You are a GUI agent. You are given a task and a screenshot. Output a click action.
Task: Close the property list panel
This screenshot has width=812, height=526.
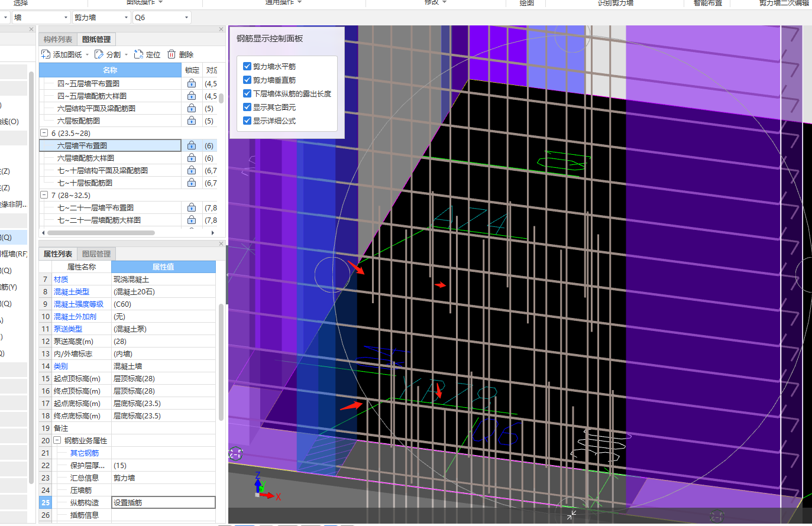point(221,243)
